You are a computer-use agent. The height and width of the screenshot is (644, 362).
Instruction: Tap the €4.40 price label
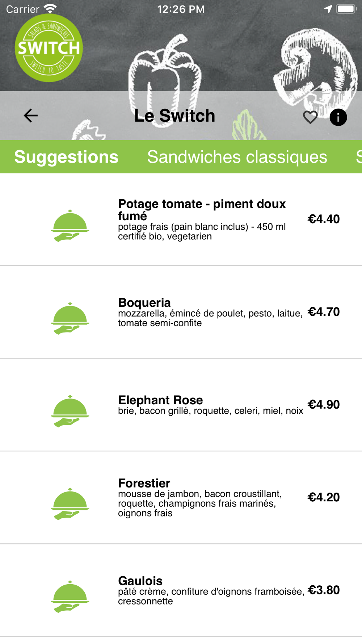[324, 219]
